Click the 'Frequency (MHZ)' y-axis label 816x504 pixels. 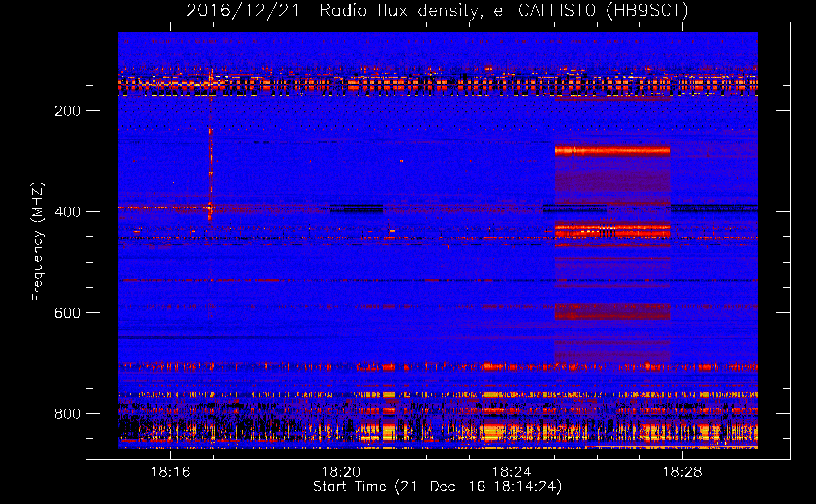(38, 241)
